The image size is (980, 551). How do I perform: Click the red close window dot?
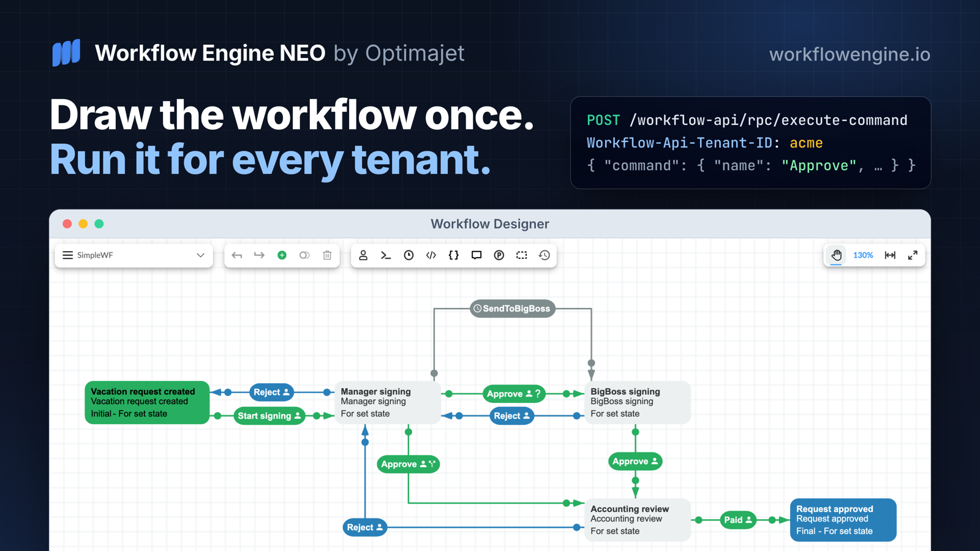(x=67, y=224)
